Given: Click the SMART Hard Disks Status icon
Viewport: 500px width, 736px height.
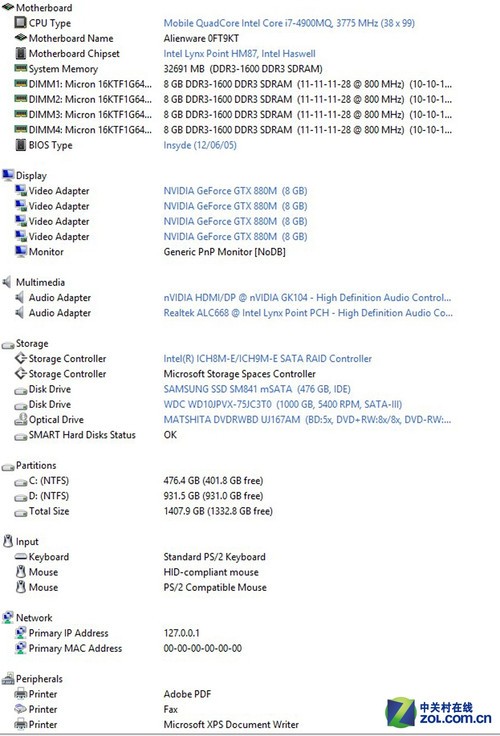Looking at the screenshot, I should click(20, 436).
